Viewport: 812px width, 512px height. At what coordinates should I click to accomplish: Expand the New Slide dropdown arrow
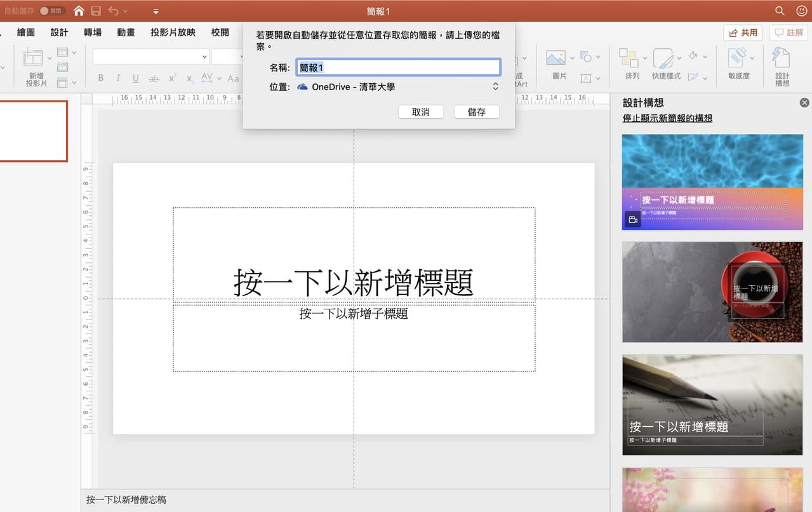50,58
